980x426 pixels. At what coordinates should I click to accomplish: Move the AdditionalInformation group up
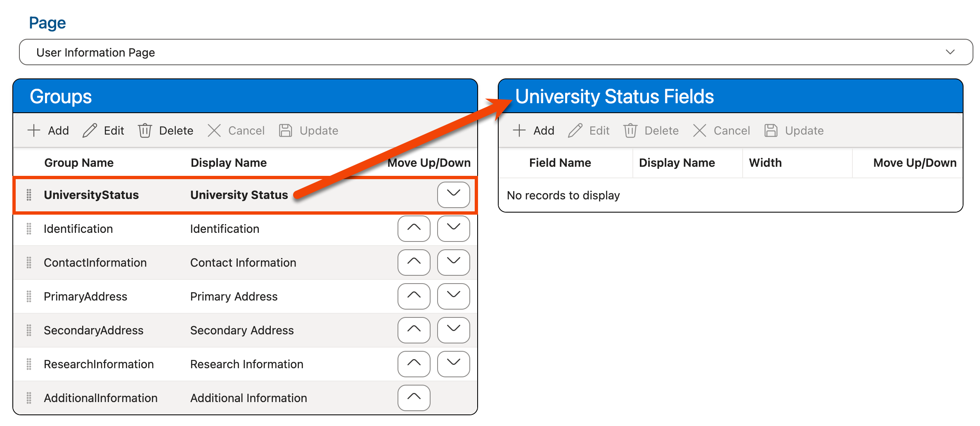click(414, 398)
